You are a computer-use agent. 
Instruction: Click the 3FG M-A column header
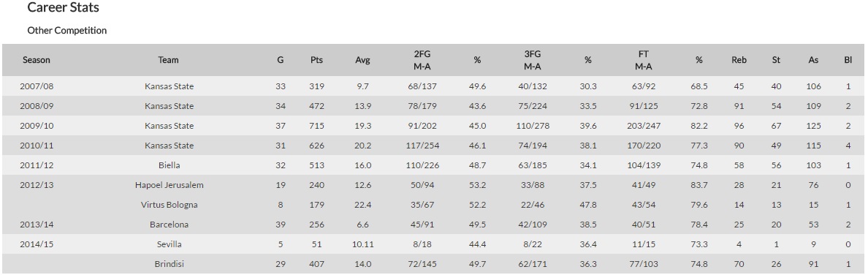[533, 60]
